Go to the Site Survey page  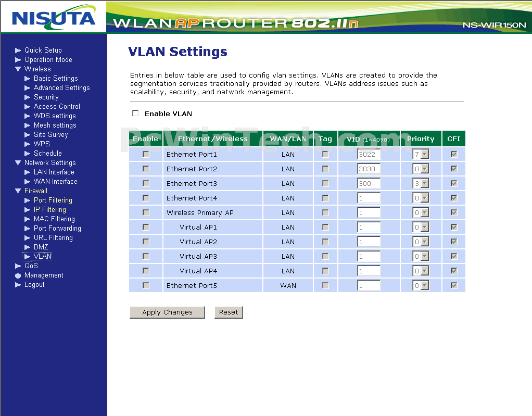(x=51, y=135)
